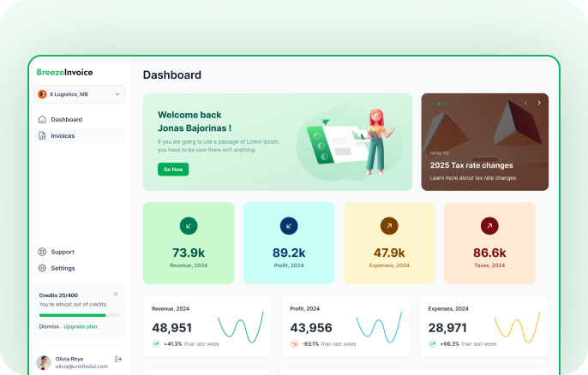The height and width of the screenshot is (375, 588).
Task: Click the Invoices document icon
Action: 42,135
